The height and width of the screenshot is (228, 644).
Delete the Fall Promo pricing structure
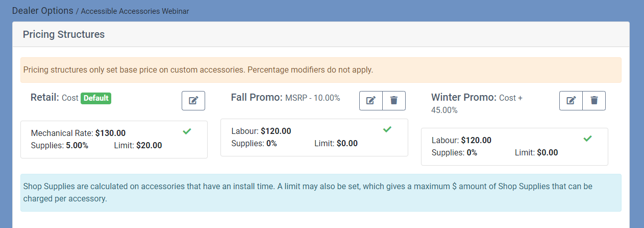[x=394, y=101]
